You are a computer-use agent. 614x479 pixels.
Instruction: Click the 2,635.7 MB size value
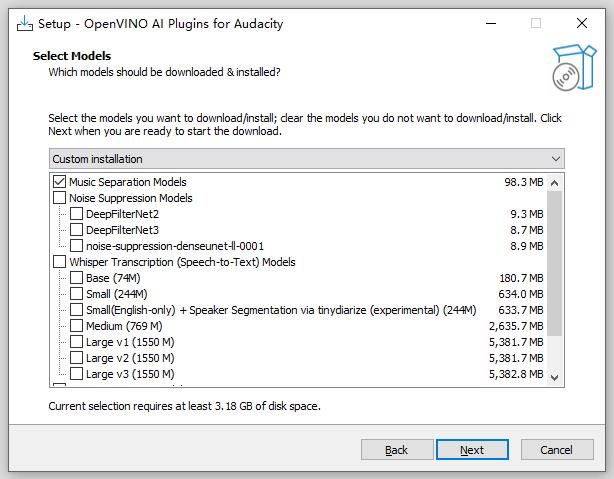click(516, 326)
